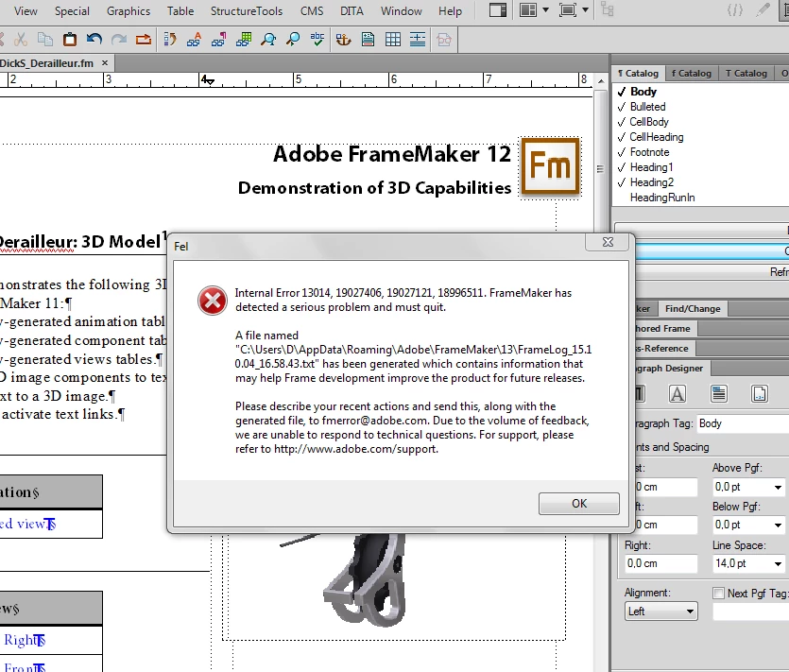Click the orange Repeat action icon
This screenshot has width=789, height=672.
pos(144,40)
